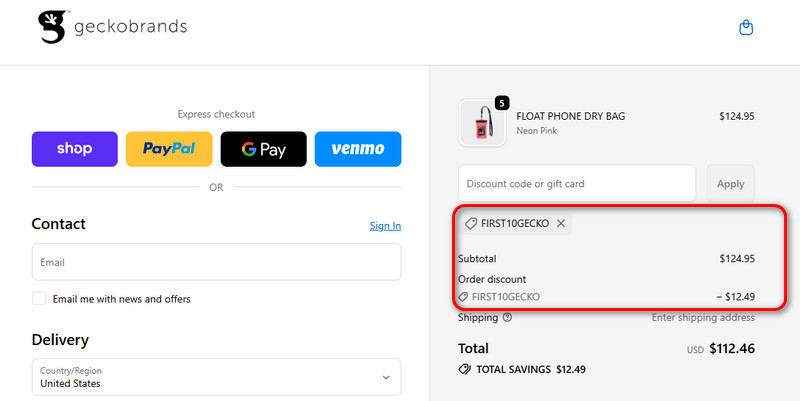
Task: Open the shopping bag cart icon
Action: (746, 28)
